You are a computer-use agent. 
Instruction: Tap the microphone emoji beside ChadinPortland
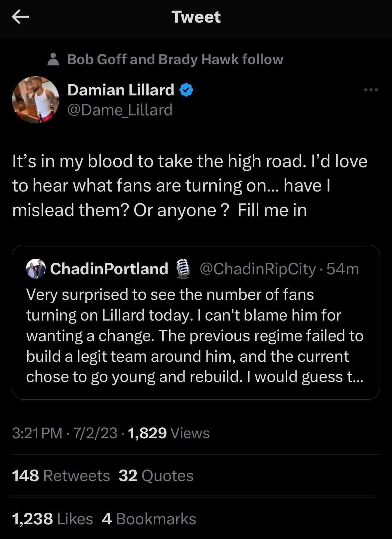[183, 269]
